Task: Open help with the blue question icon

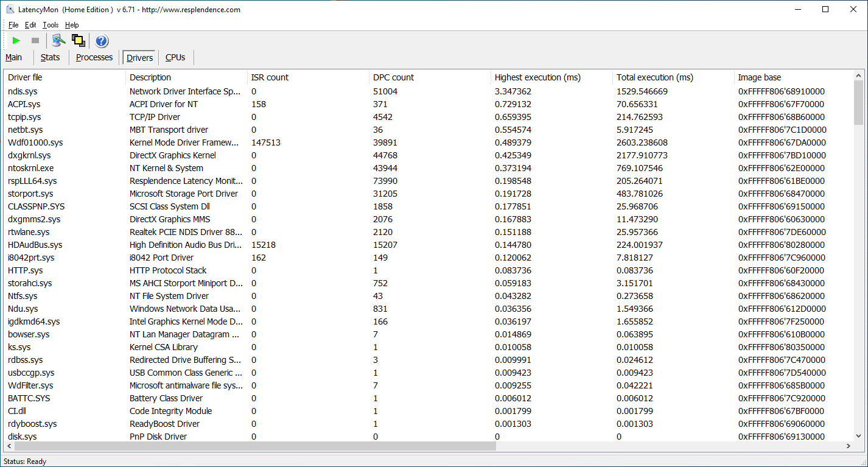Action: coord(102,41)
